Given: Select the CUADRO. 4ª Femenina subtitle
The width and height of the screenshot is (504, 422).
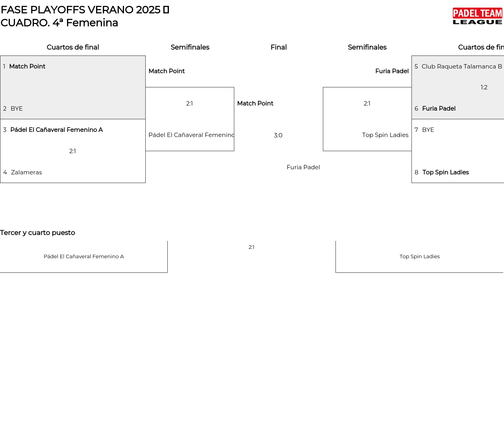Looking at the screenshot, I should pos(59,23).
